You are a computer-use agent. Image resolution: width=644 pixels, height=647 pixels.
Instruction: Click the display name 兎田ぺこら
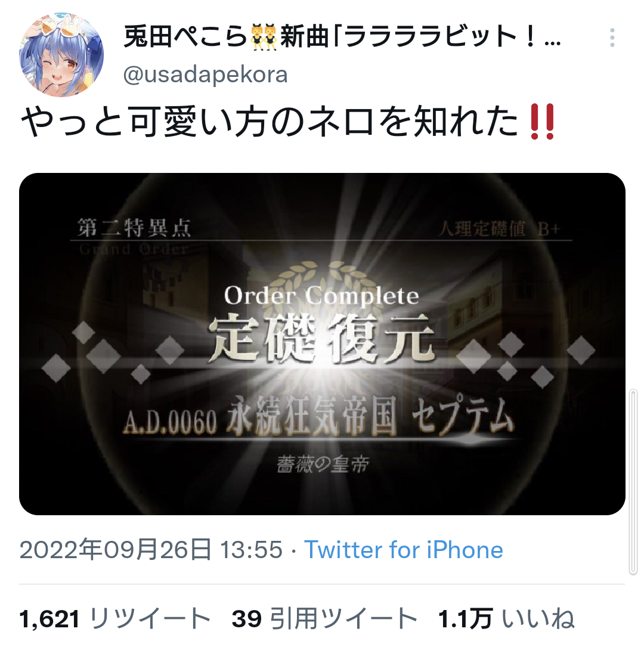[x=185, y=36]
